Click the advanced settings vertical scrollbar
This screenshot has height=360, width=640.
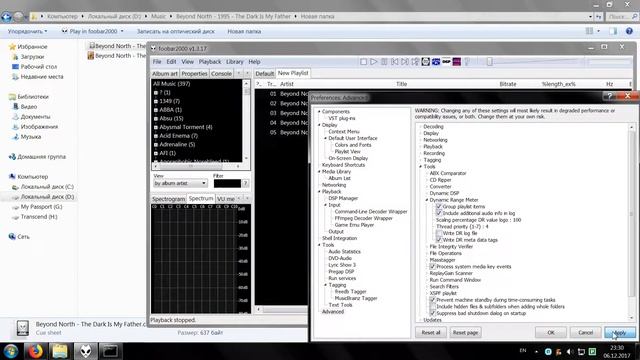[x=631, y=222]
